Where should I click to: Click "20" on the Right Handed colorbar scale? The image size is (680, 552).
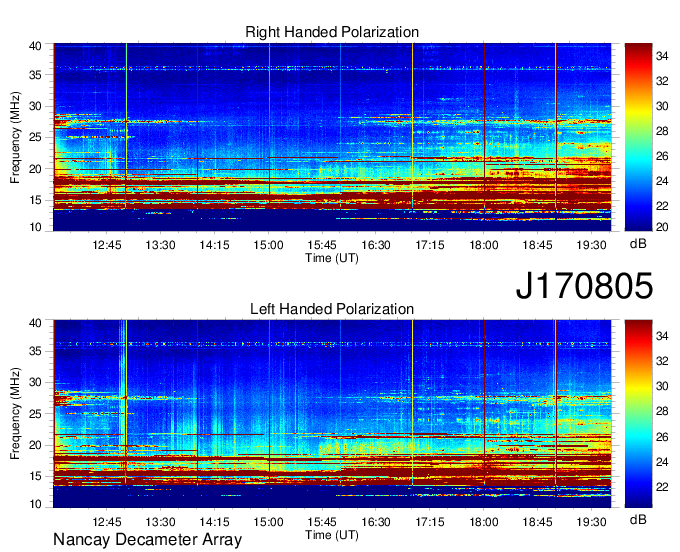[x=662, y=227]
